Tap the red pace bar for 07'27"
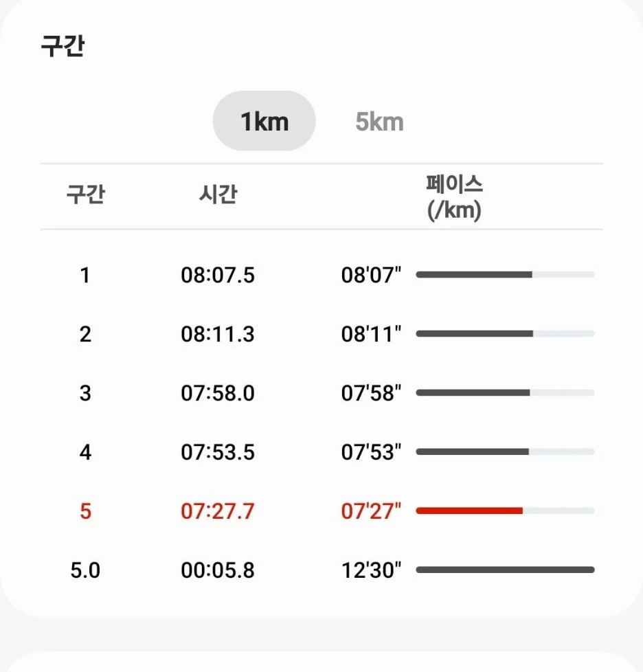Viewport: 643px width, 672px height. pyautogui.click(x=505, y=511)
